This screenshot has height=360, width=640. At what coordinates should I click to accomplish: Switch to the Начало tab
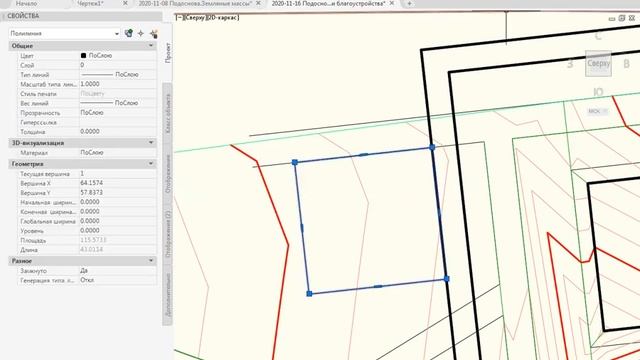(x=26, y=3)
